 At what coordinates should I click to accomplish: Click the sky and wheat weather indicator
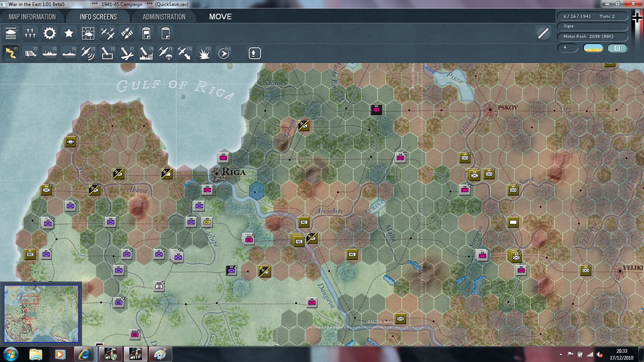pos(593,48)
